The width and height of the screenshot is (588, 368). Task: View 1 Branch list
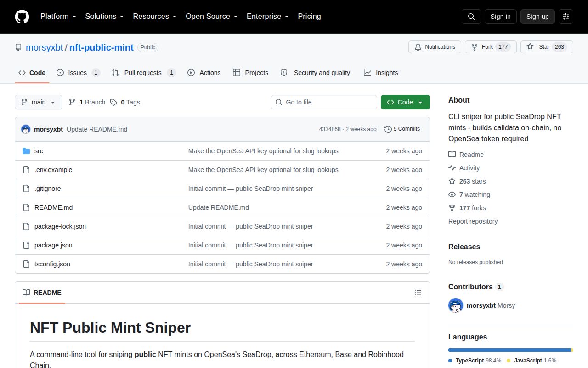pyautogui.click(x=87, y=102)
